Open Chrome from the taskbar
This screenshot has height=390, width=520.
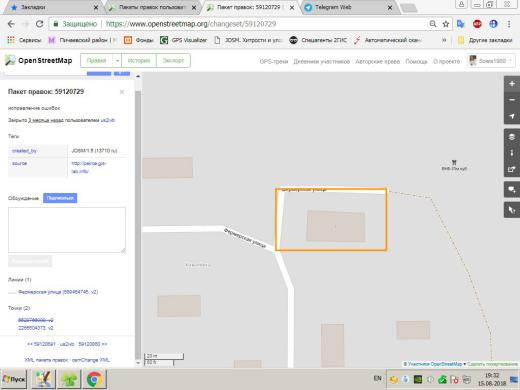pos(95,379)
